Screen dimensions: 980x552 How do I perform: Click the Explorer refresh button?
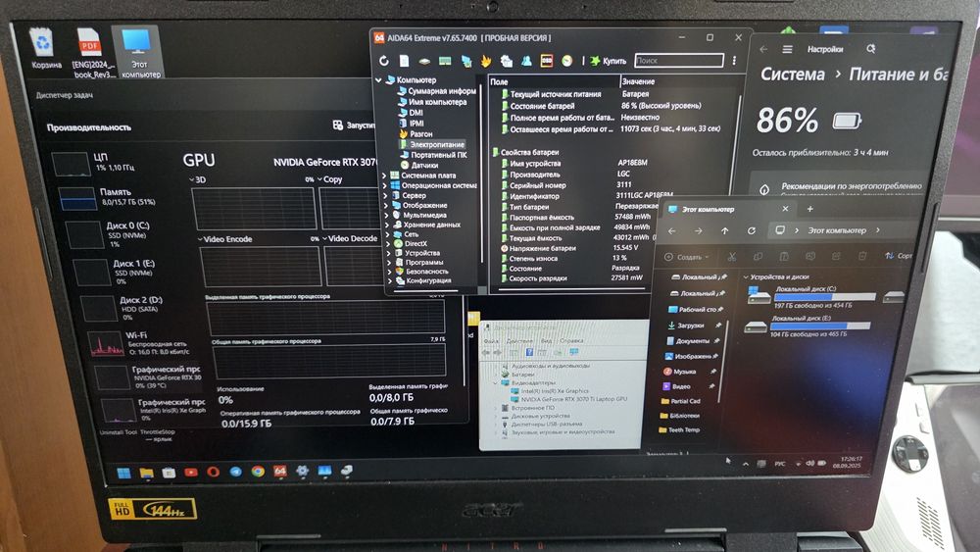[x=752, y=230]
